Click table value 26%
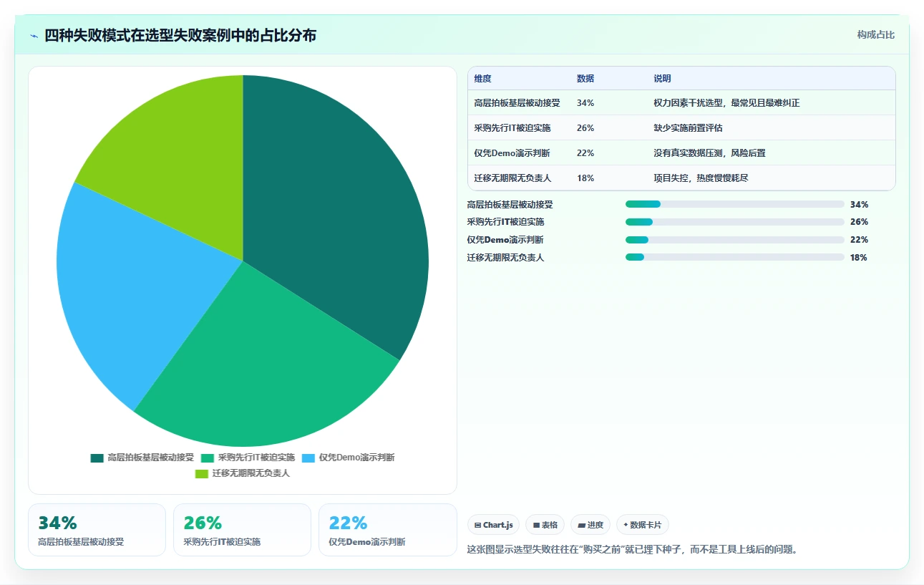 [x=585, y=128]
